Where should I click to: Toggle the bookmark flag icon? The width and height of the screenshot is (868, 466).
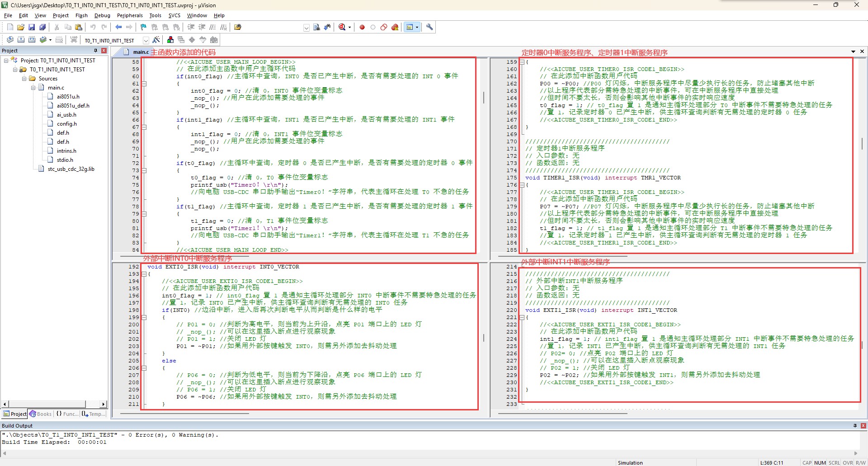pos(144,27)
